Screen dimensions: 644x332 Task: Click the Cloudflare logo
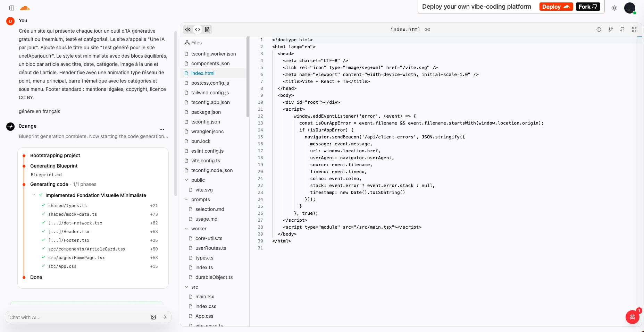pyautogui.click(x=25, y=8)
